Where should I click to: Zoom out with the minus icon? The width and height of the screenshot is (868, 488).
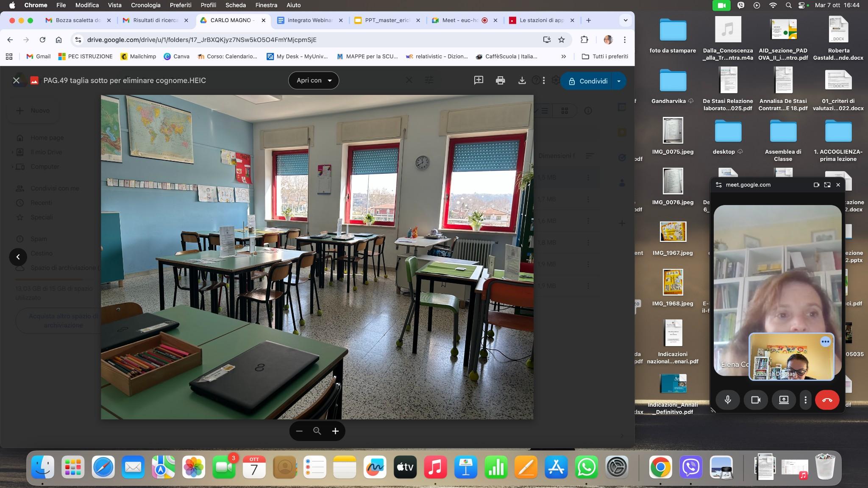click(299, 431)
